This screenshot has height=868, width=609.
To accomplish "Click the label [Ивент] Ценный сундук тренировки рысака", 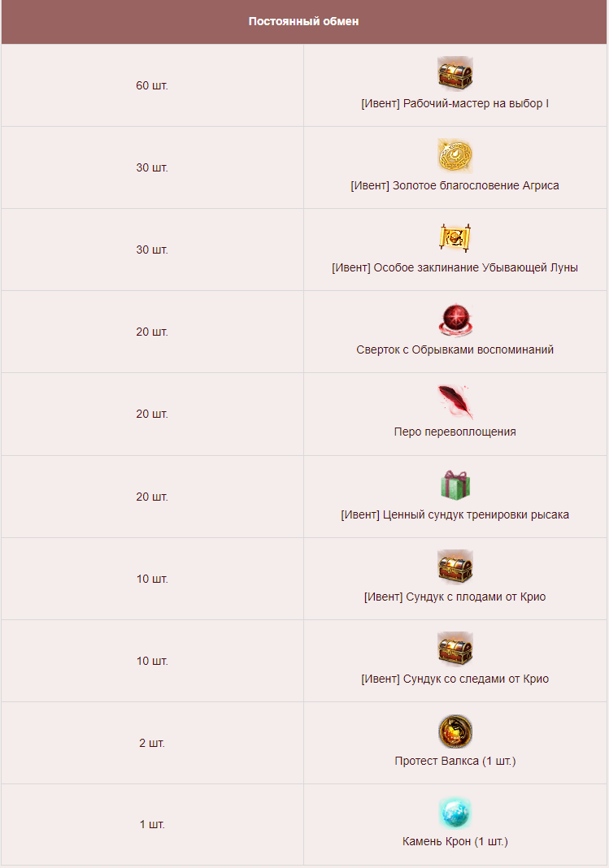I will (x=455, y=514).
